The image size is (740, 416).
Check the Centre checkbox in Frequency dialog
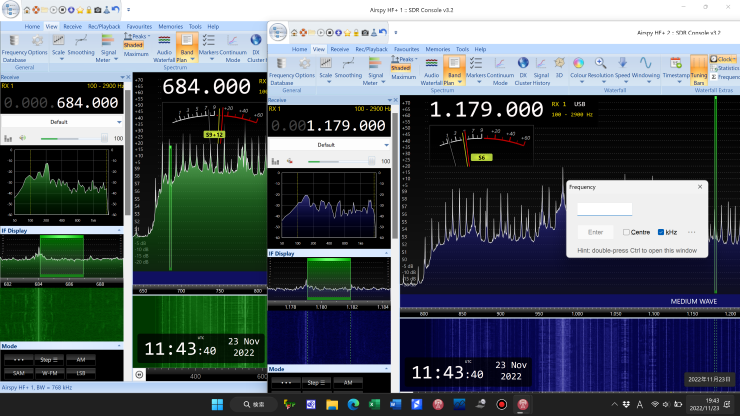pos(626,232)
